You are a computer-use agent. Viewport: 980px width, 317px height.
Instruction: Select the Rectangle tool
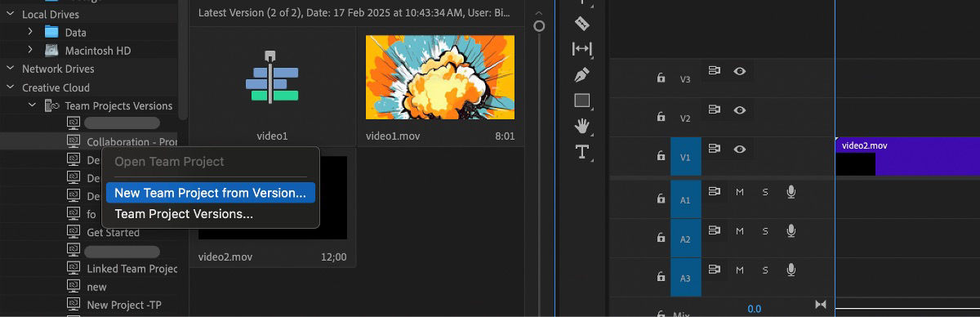(x=581, y=100)
